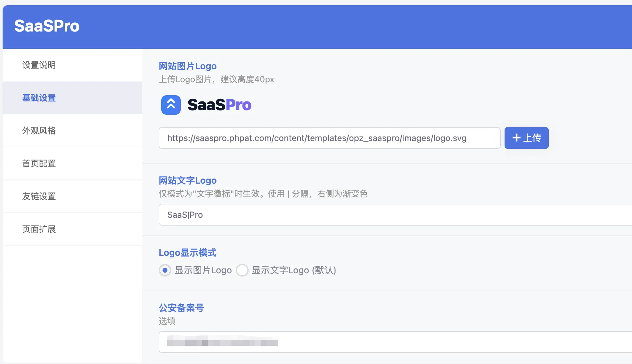Open the 设置说明 sidebar section
632x364 pixels.
point(39,65)
